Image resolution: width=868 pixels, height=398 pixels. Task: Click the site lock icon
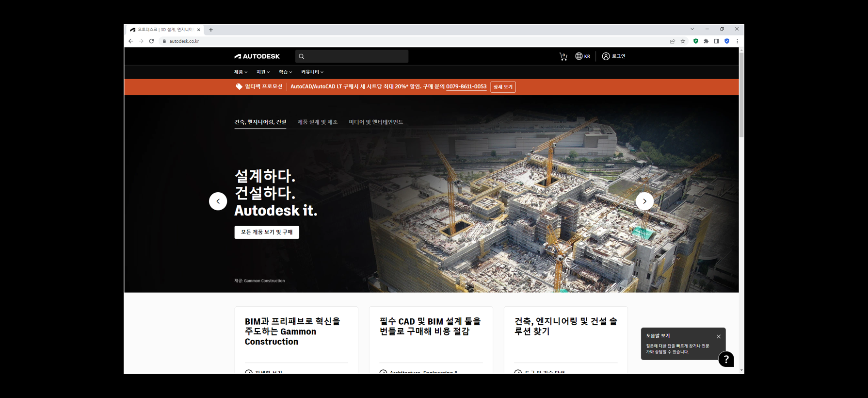(x=164, y=41)
